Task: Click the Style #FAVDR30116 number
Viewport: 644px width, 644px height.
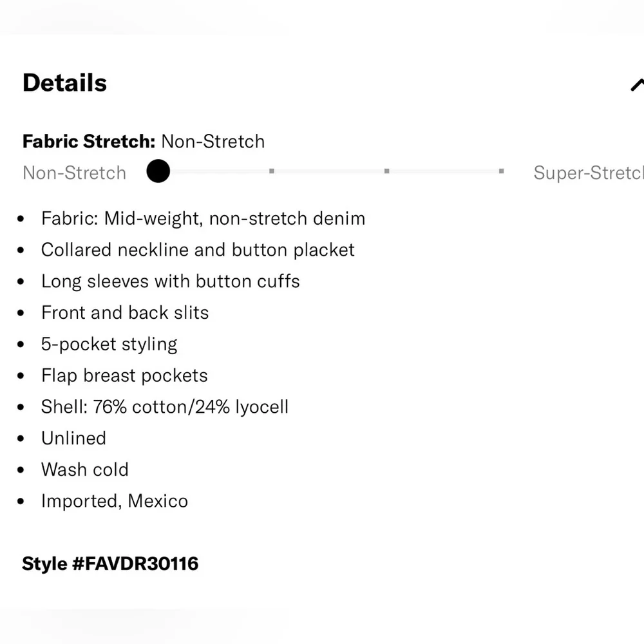Action: pos(110,563)
